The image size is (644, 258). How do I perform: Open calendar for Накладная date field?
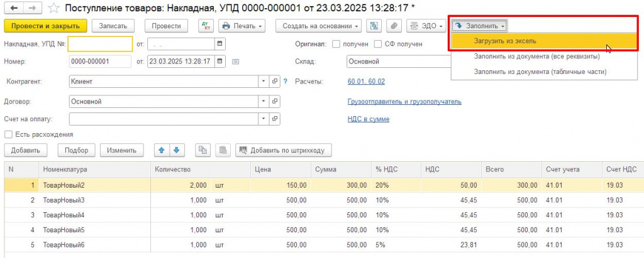[x=219, y=43]
